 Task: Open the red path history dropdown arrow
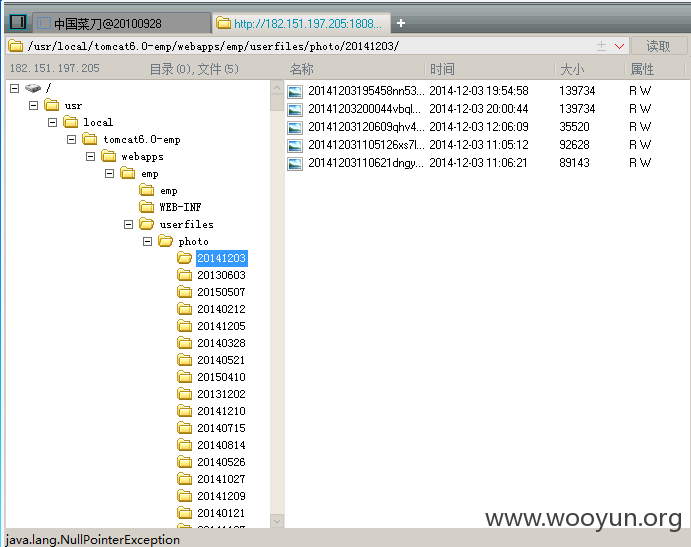[x=619, y=46]
